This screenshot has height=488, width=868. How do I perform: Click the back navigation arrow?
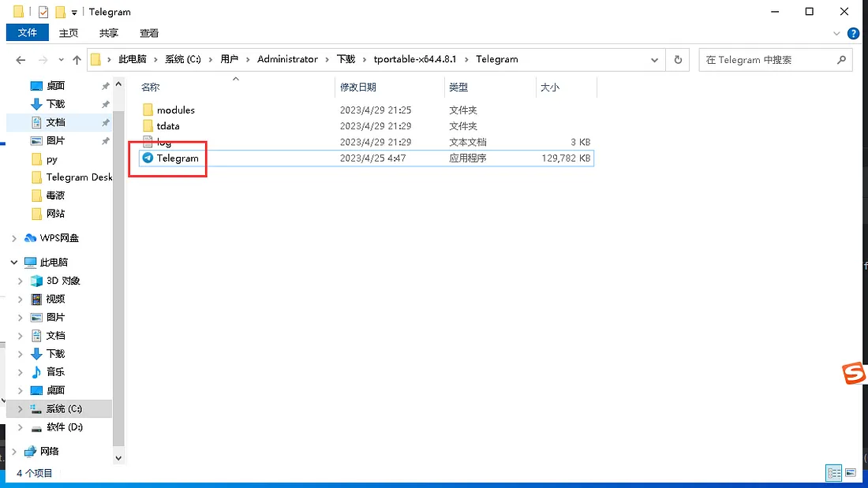coord(21,59)
